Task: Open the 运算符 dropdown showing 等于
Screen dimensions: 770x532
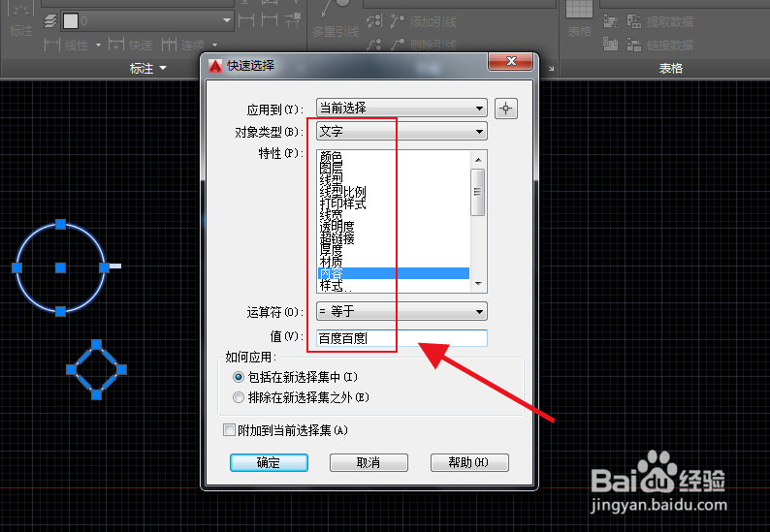Action: click(401, 311)
